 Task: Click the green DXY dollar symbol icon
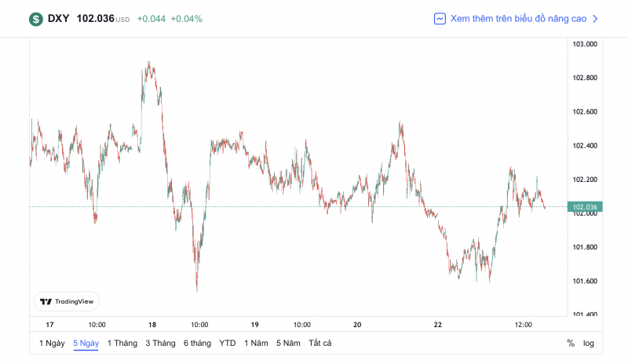pos(36,19)
